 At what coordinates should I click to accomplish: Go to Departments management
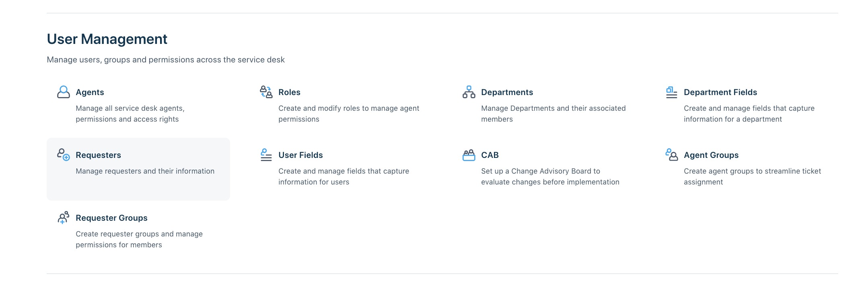point(507,92)
